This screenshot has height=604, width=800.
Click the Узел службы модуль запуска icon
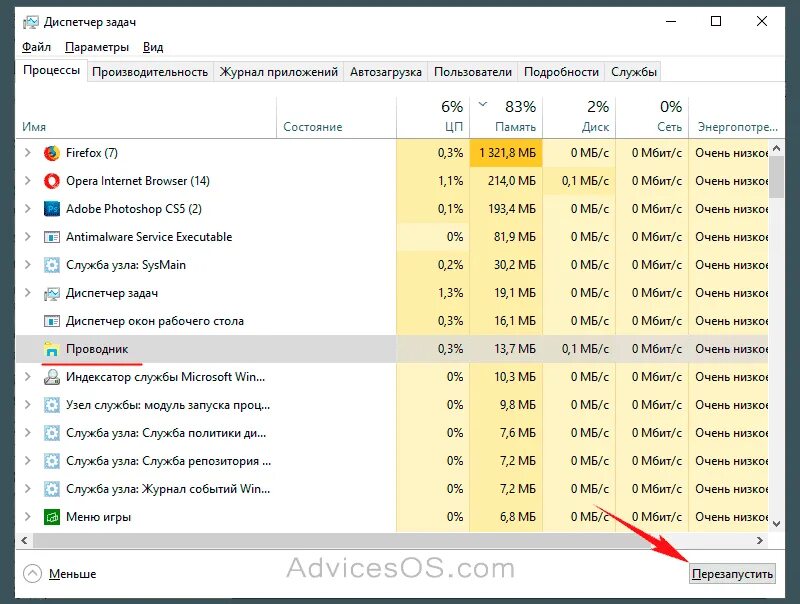point(52,405)
